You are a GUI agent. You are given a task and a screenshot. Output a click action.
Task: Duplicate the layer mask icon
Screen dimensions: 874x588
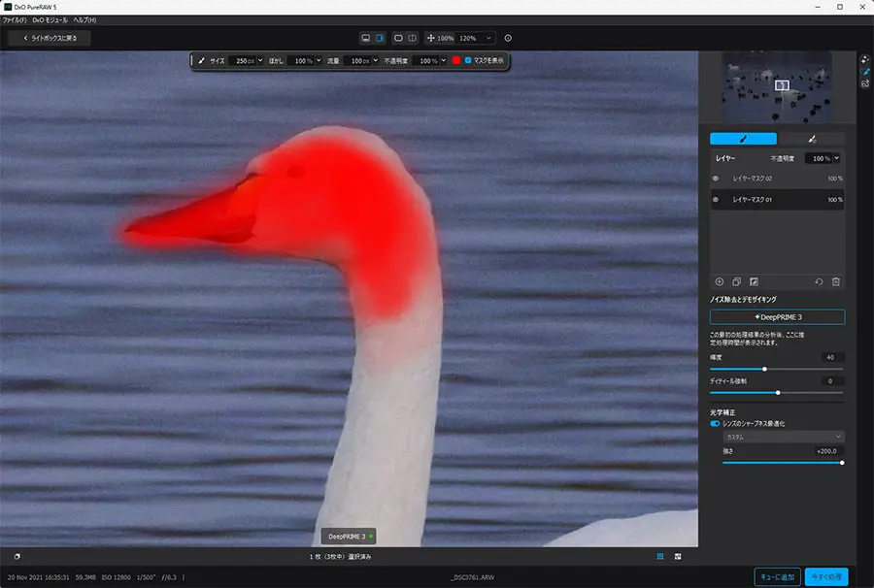(x=736, y=281)
